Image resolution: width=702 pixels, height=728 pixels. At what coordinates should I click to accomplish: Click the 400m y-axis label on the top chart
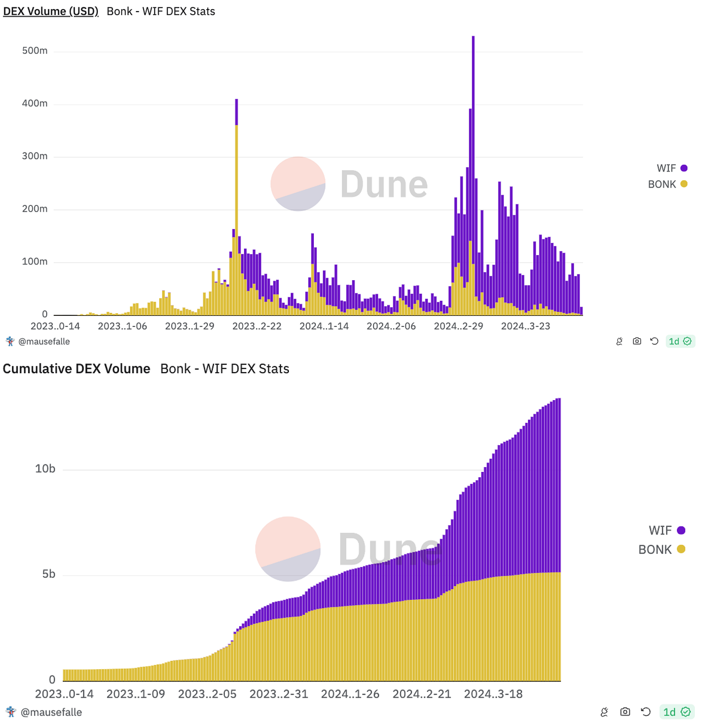pos(35,103)
